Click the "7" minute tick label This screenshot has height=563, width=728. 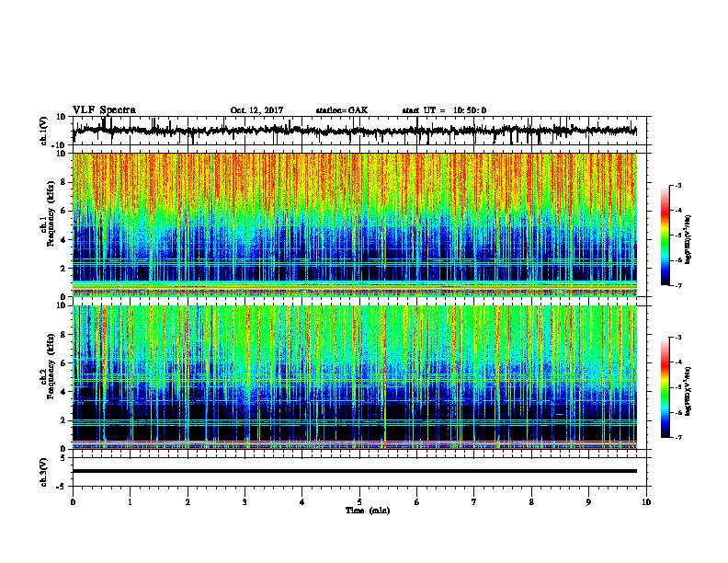(474, 502)
